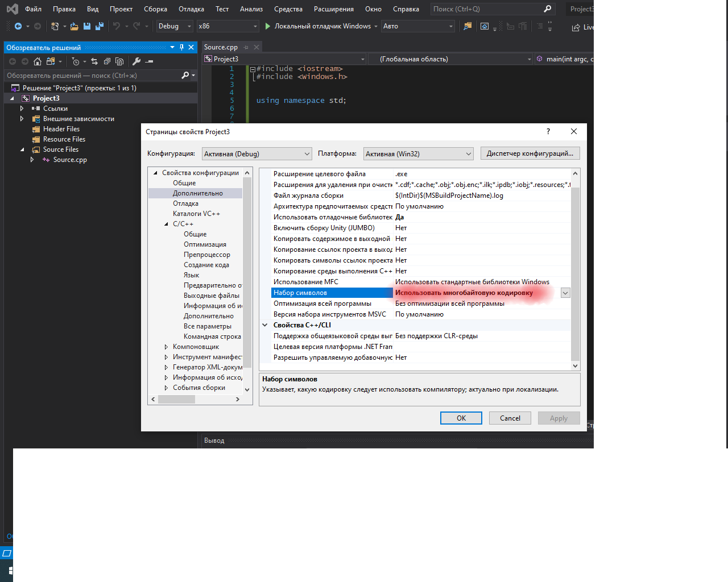The height and width of the screenshot is (582, 728).
Task: Click the Open File folder icon
Action: [74, 26]
